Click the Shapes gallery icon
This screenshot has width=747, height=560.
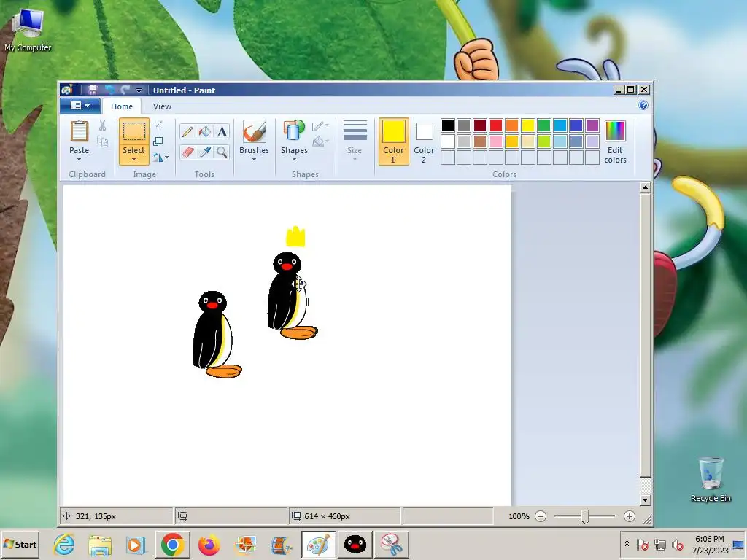pyautogui.click(x=294, y=131)
